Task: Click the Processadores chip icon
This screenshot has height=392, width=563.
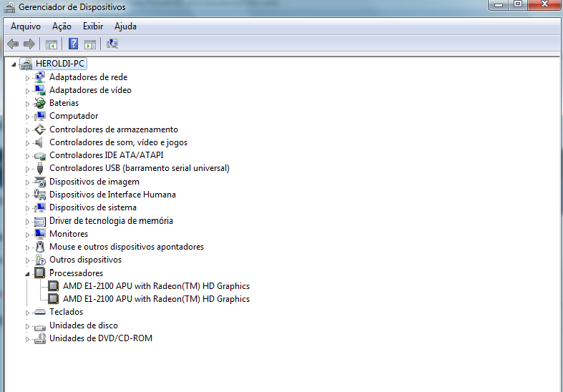Action: (x=40, y=273)
